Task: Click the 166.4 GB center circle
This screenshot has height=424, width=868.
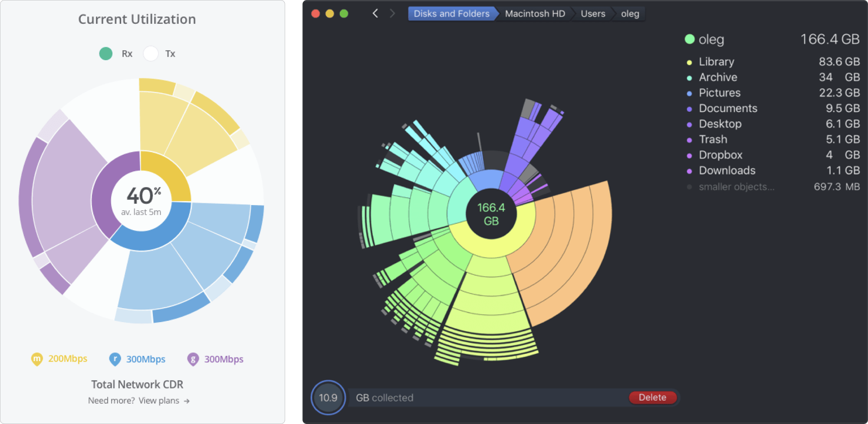Action: pyautogui.click(x=490, y=214)
